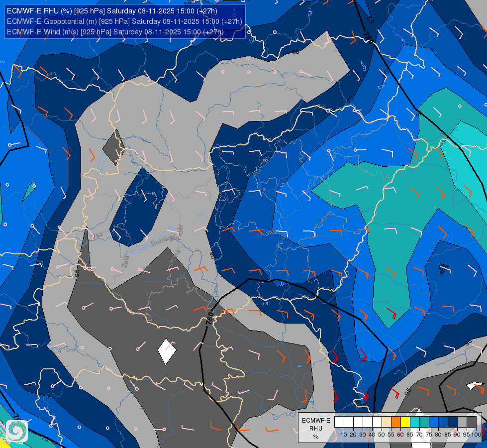
Task: Select the ECMWF-E RHU (%) layer title
Action: [112, 11]
